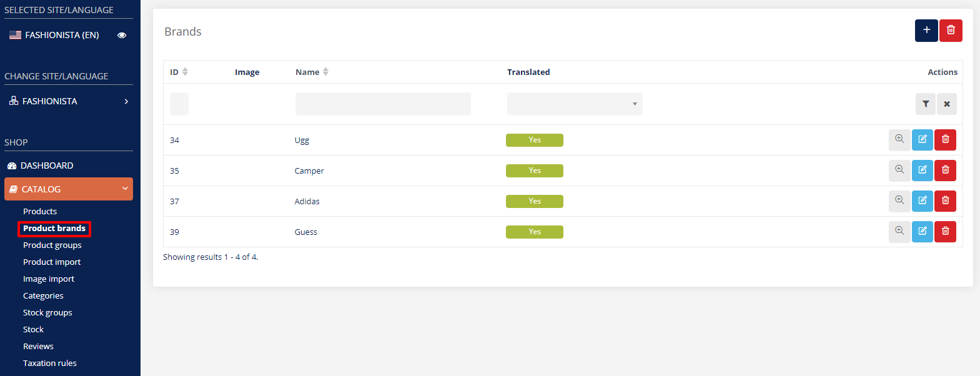Click the Guess brand name
This screenshot has width=980, height=376.
tap(306, 232)
